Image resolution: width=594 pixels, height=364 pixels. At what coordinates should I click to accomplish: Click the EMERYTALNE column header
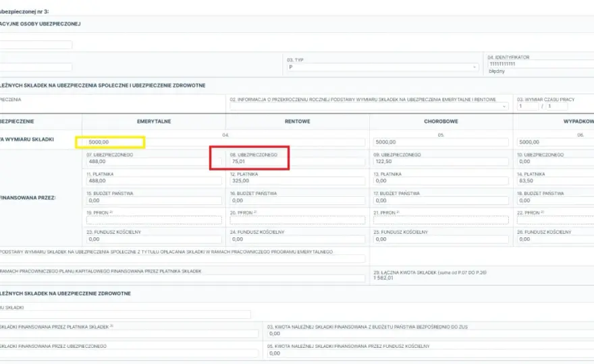[x=154, y=121]
